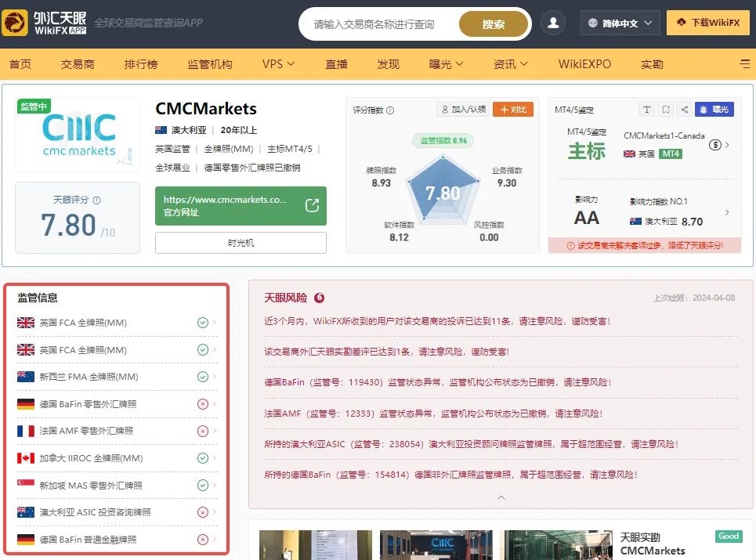756x560 pixels.
Task: Click the risk line about 澳大利亚ASIC 238054
Action: [472, 444]
